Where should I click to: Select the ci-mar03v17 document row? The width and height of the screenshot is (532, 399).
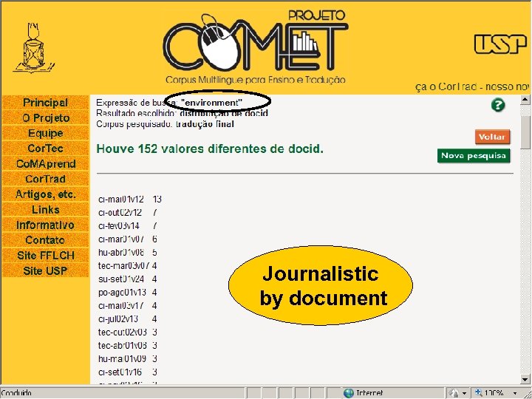click(128, 306)
